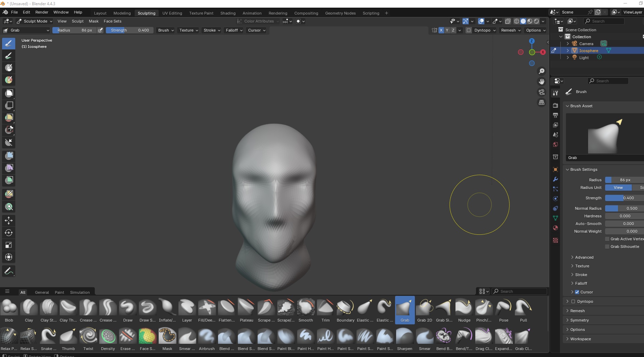Select Icosphere in the outliner
The image size is (644, 357).
[588, 51]
